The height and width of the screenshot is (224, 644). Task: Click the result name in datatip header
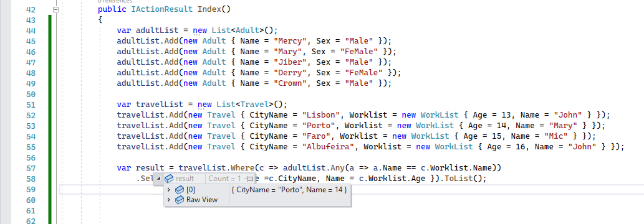click(185, 179)
